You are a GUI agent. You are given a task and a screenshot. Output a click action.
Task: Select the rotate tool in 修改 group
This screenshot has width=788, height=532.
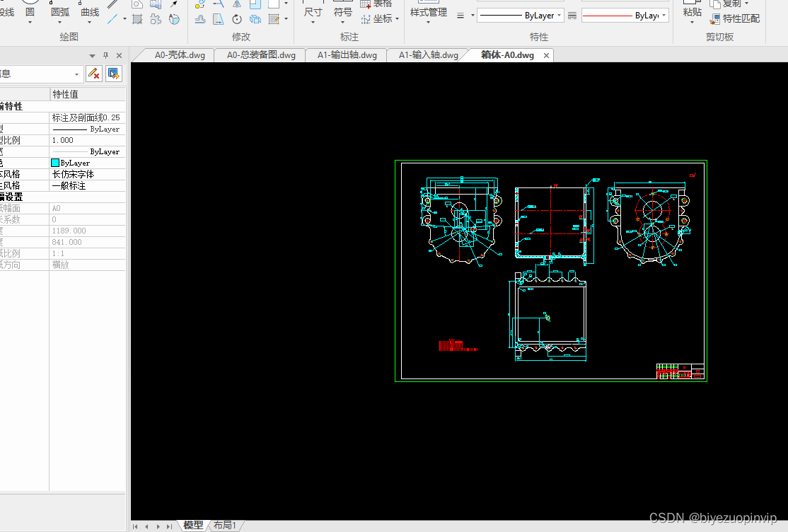coord(237,19)
